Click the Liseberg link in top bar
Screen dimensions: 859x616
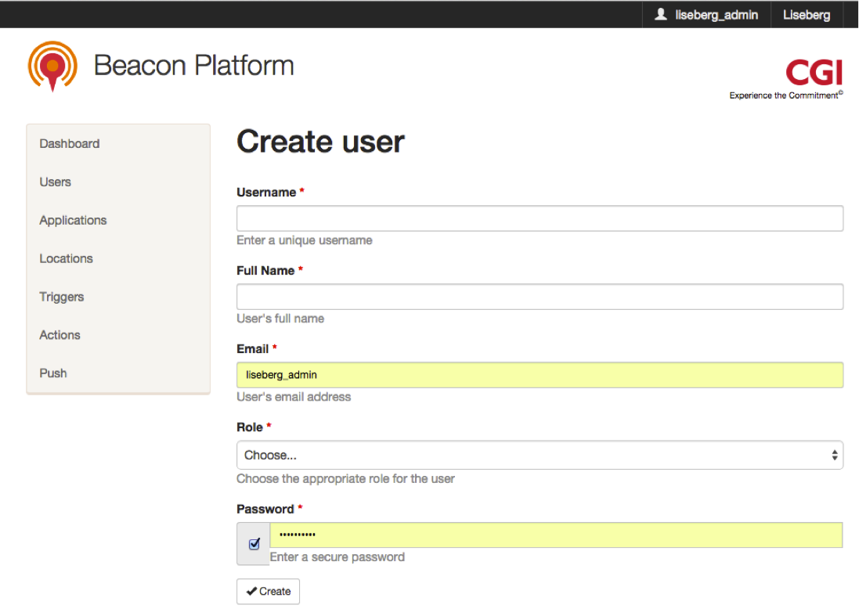pos(807,15)
